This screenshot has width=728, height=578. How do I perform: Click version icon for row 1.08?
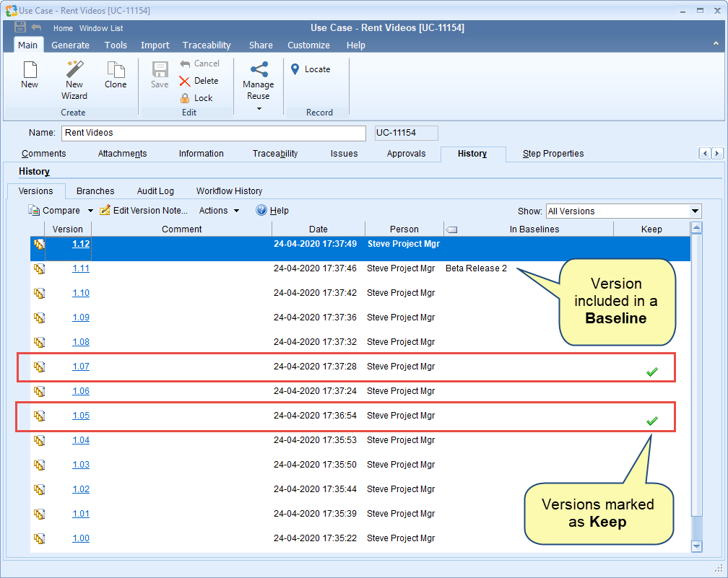[x=39, y=342]
